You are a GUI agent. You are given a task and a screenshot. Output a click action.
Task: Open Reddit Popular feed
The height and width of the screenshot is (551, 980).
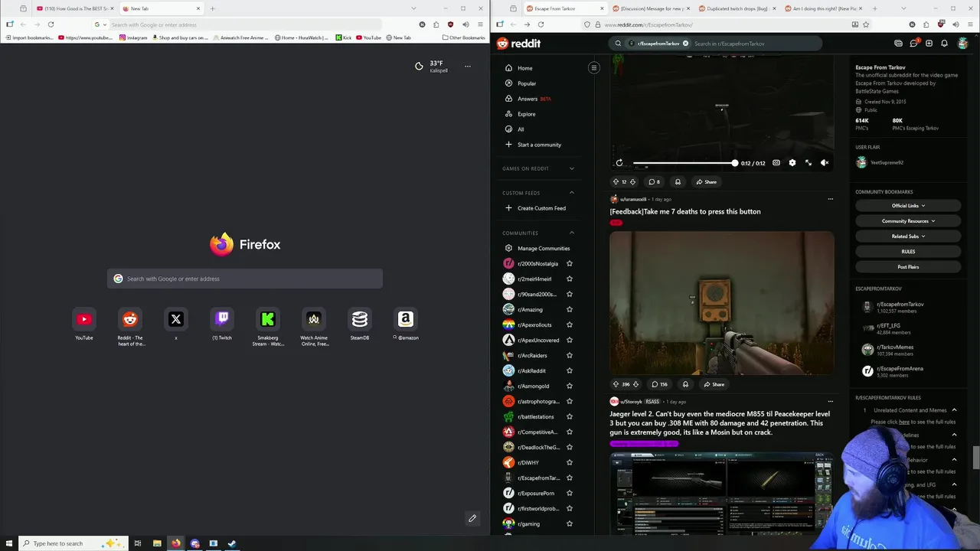tap(527, 83)
